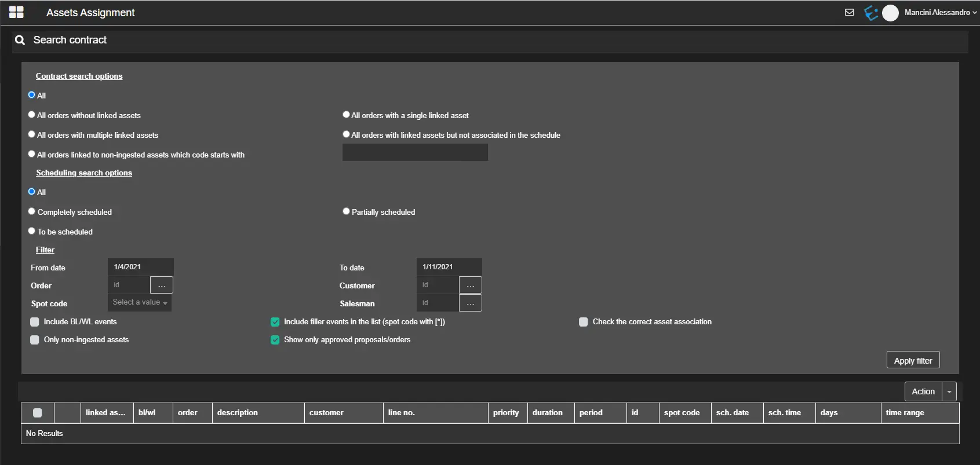Click the user avatar circle

tap(890, 13)
